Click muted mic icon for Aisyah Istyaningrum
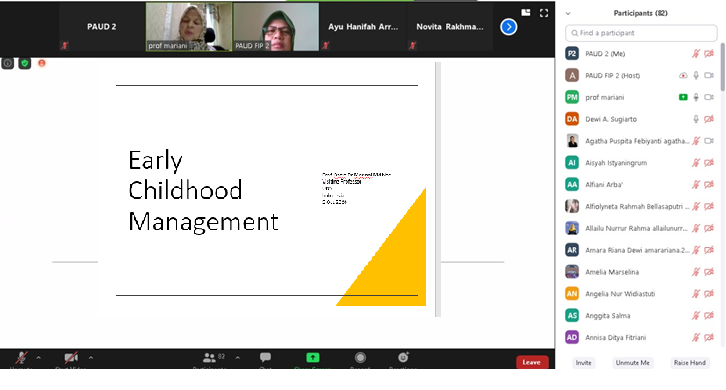The width and height of the screenshot is (726, 390). (x=695, y=163)
